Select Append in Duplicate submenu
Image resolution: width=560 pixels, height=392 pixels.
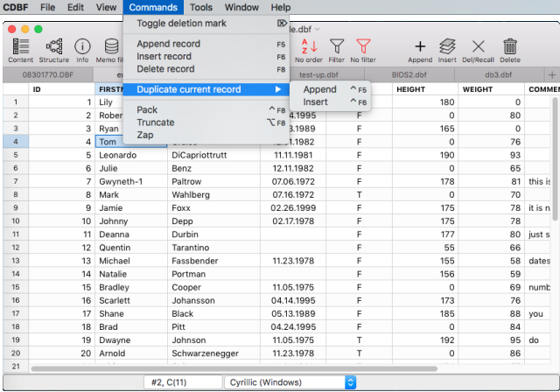tap(320, 89)
